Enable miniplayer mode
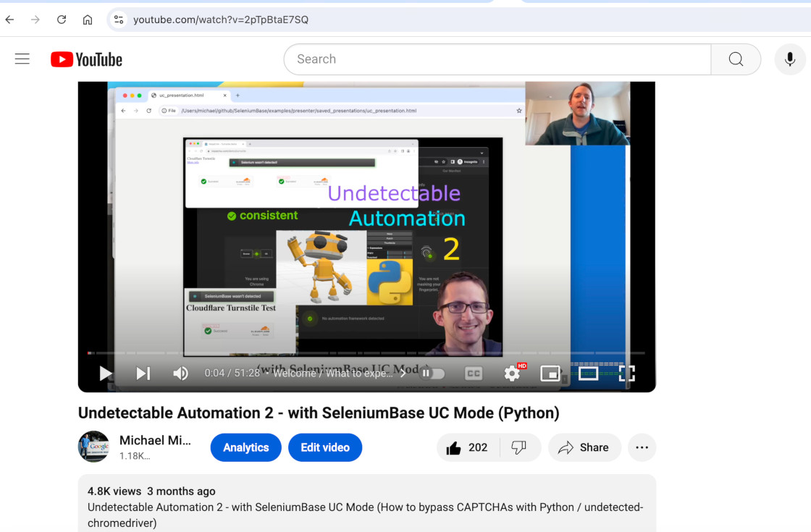Viewport: 811px width, 532px height. click(x=550, y=373)
